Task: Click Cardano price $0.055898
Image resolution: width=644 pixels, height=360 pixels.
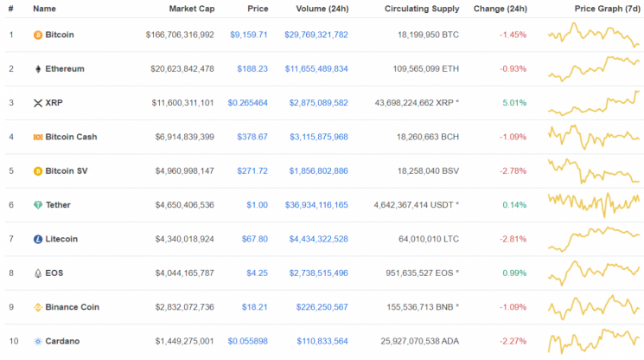Action: (x=248, y=342)
